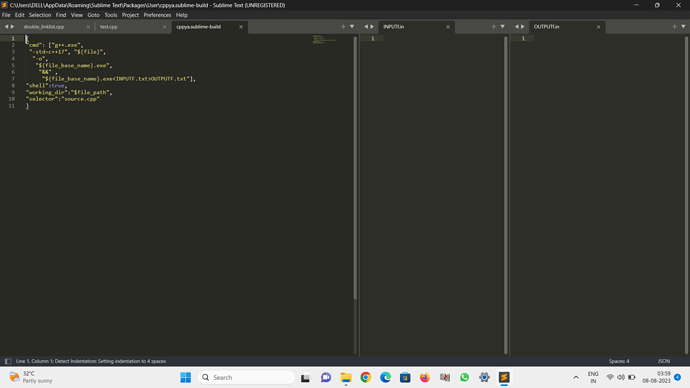Change syntax via JSON status label

(664, 361)
